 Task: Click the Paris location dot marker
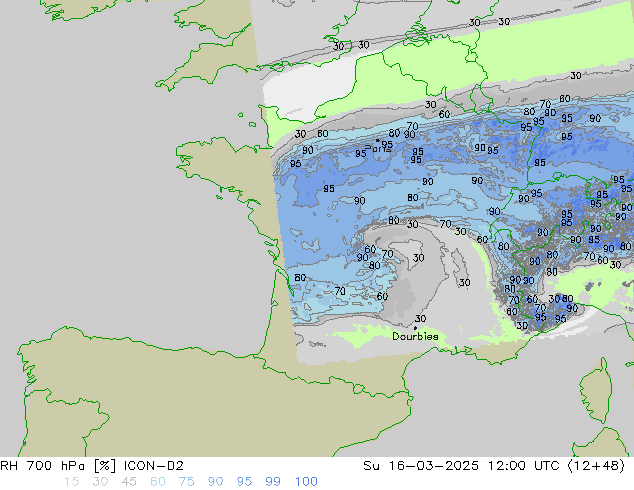378,140
